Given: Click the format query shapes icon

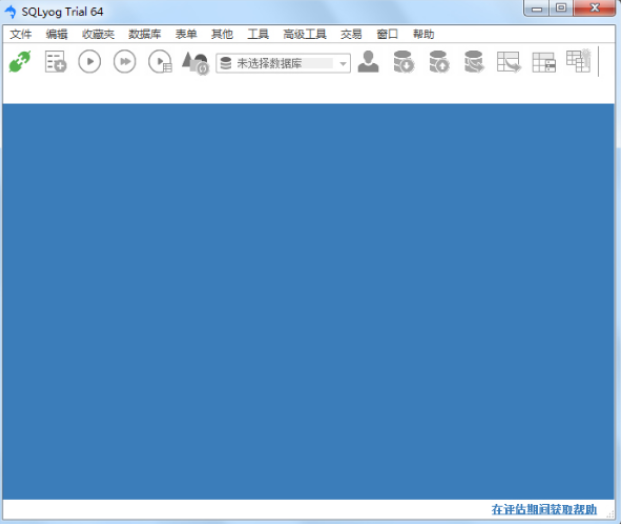Looking at the screenshot, I should 195,62.
